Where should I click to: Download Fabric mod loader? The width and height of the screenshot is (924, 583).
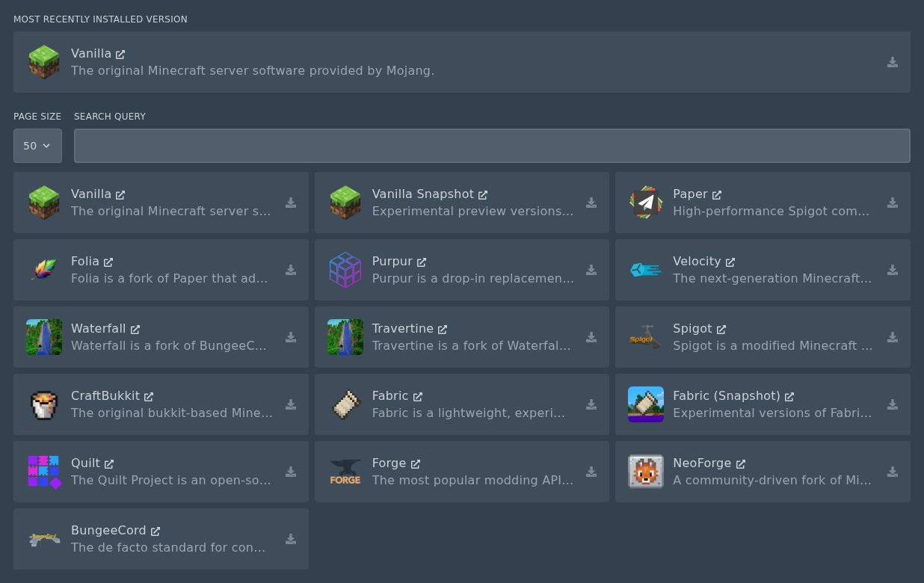[591, 404]
